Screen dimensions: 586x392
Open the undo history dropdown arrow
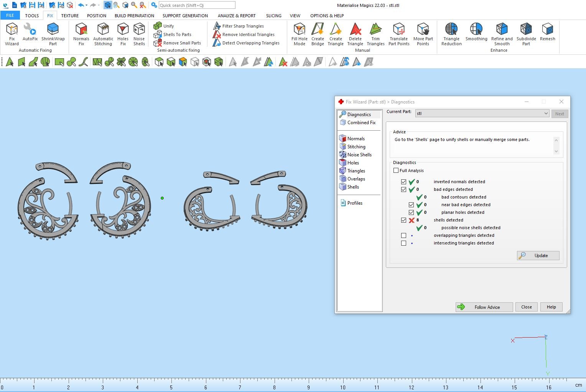tap(87, 5)
